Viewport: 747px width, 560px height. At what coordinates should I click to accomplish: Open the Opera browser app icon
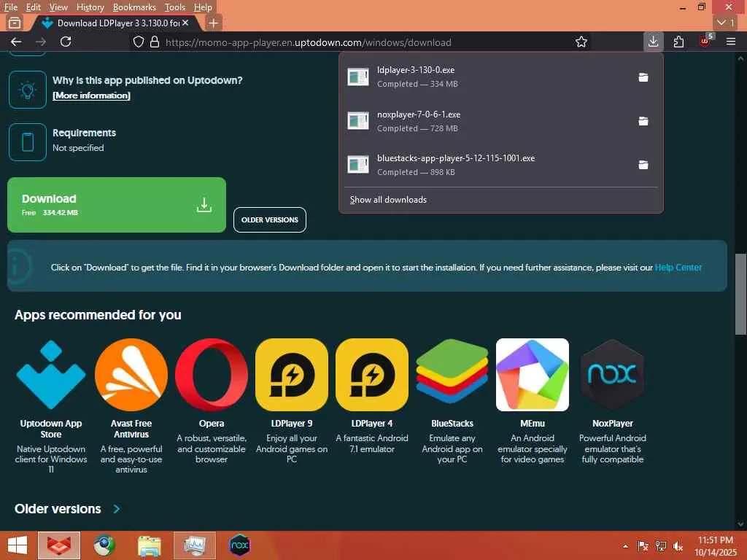pos(212,375)
